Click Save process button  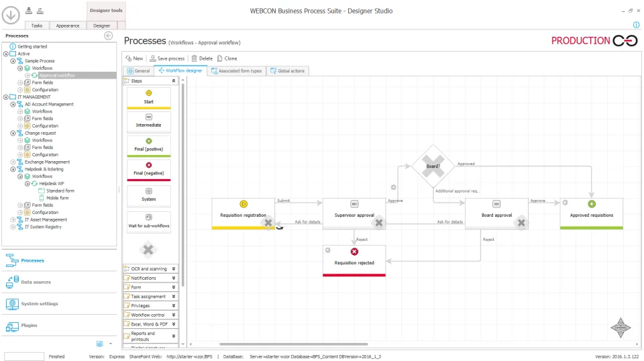point(167,58)
